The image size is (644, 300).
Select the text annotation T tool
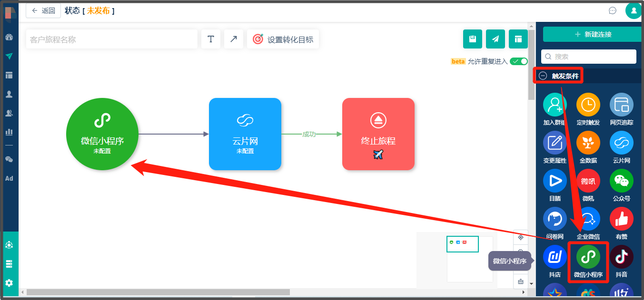pos(211,39)
